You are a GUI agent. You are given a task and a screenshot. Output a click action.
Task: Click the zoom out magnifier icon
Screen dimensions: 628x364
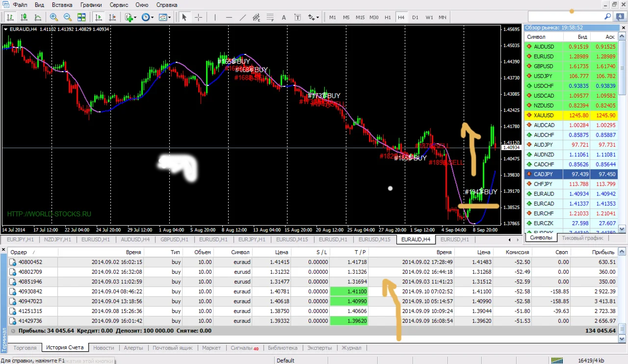click(x=67, y=17)
